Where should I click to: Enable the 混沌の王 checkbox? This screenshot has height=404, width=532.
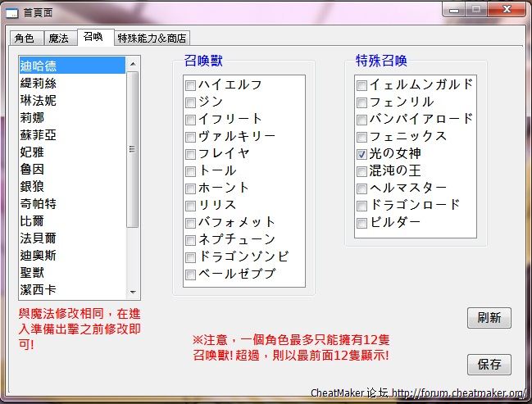tap(361, 171)
